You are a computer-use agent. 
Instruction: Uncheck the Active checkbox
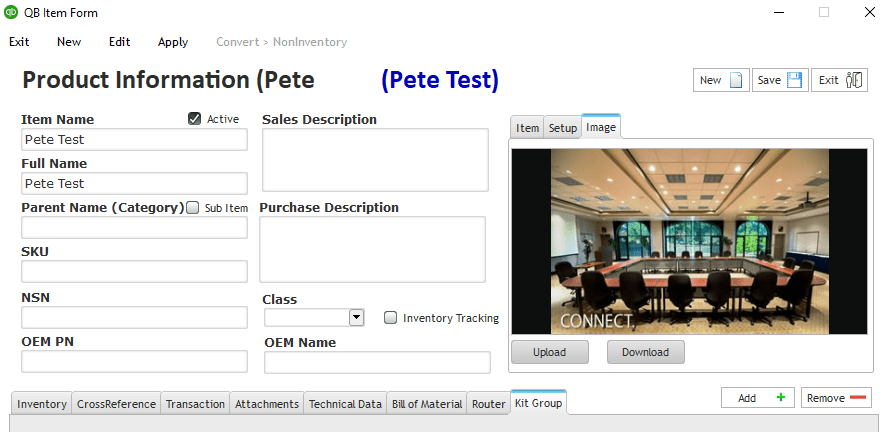pos(194,119)
